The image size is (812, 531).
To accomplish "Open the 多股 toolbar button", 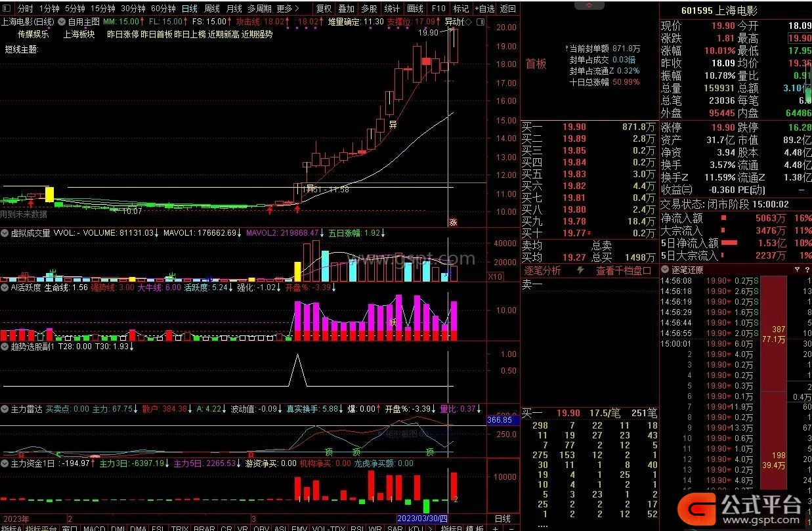I will (369, 9).
